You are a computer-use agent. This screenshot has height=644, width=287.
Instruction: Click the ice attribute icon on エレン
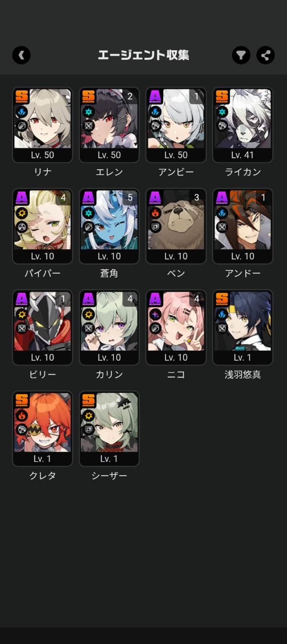[88, 112]
